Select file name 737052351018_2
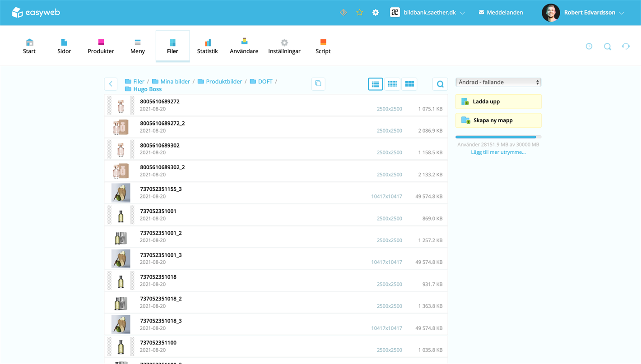 tap(161, 299)
